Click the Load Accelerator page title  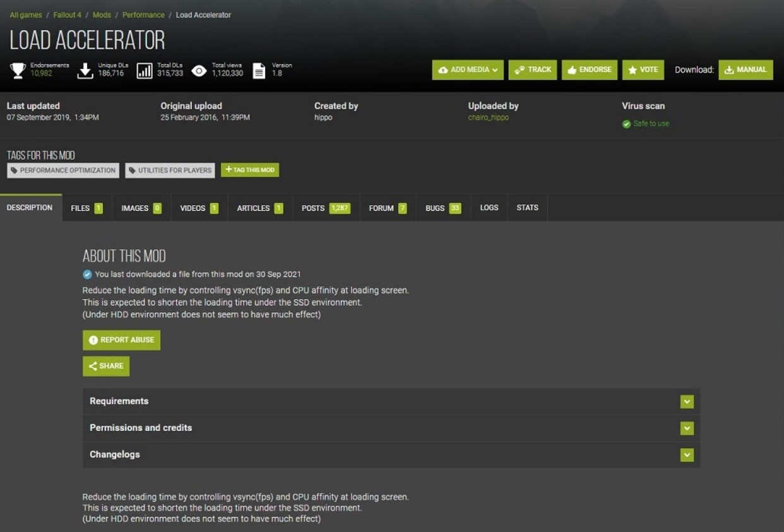click(x=87, y=40)
